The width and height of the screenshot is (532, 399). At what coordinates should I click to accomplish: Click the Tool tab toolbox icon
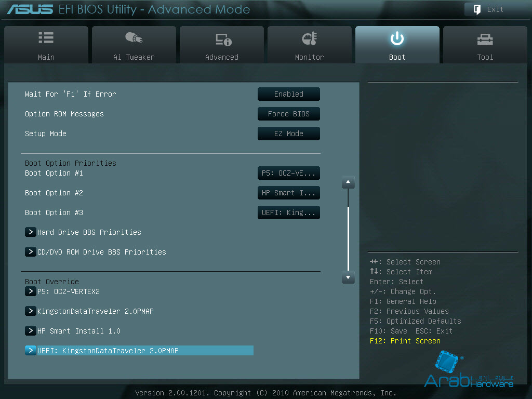[485, 39]
